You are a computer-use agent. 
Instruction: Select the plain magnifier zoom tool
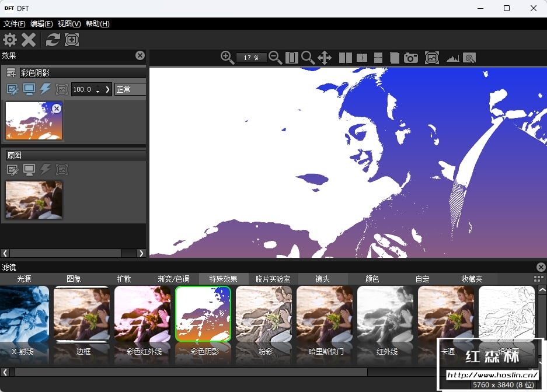click(308, 58)
